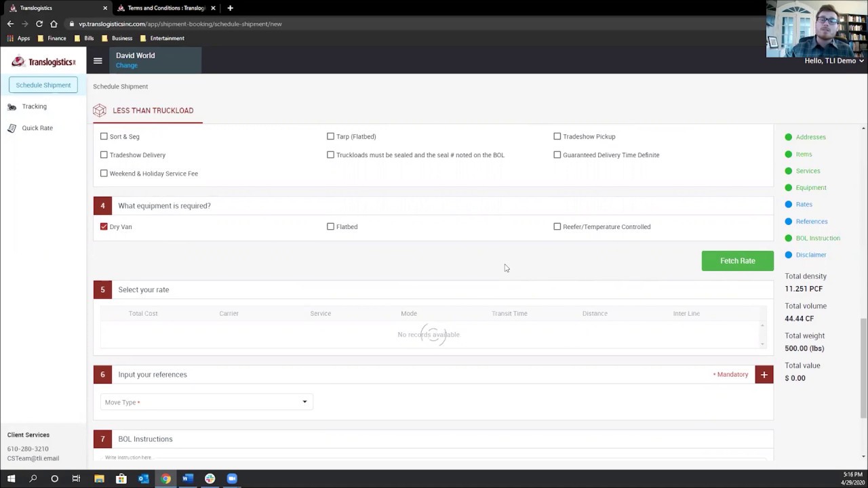This screenshot has width=868, height=488.
Task: Open Microsoft Store from taskbar
Action: [121, 479]
